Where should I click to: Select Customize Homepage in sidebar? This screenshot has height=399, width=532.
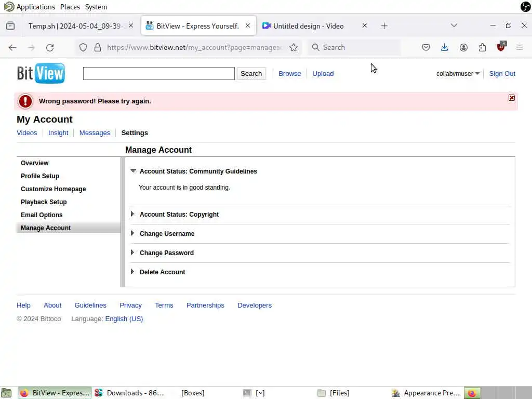point(54,189)
